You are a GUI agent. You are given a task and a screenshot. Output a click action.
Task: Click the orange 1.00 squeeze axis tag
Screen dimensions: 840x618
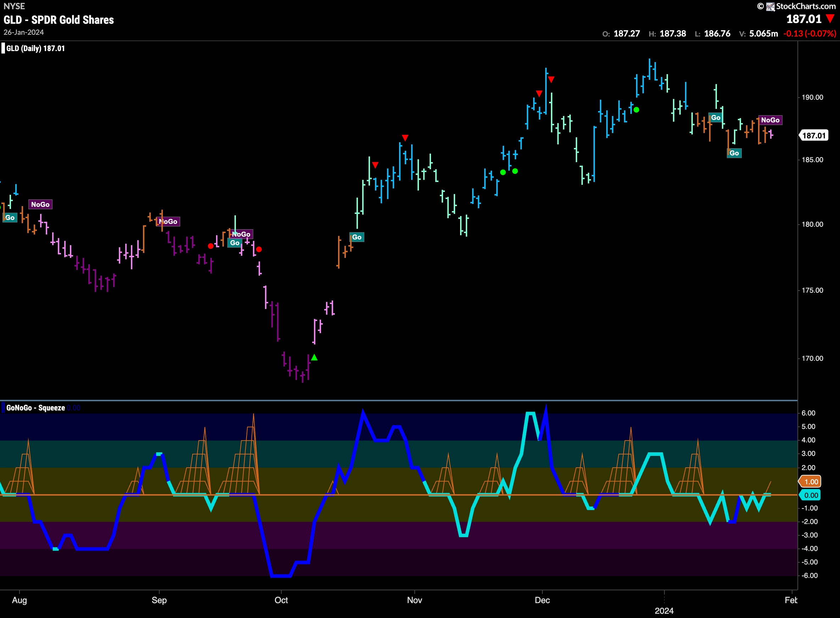(x=810, y=482)
